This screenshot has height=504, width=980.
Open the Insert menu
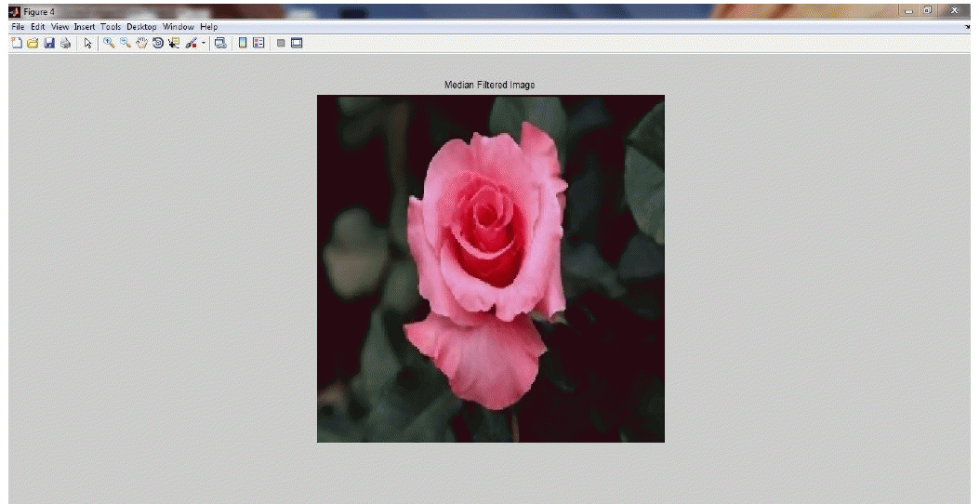(85, 27)
